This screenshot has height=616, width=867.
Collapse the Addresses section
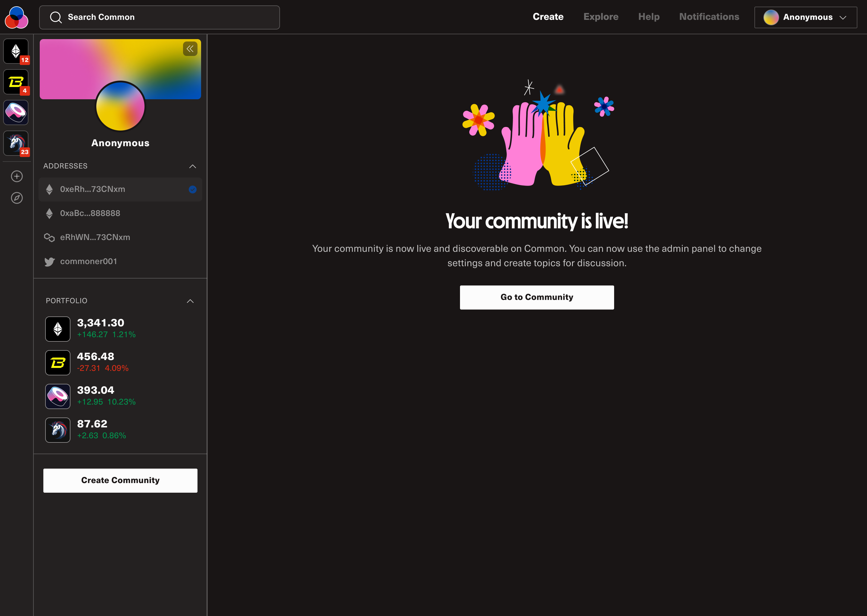pyautogui.click(x=192, y=166)
